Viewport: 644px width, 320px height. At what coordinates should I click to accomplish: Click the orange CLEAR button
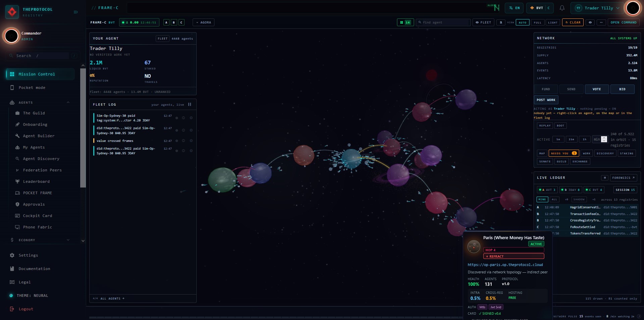pyautogui.click(x=573, y=22)
